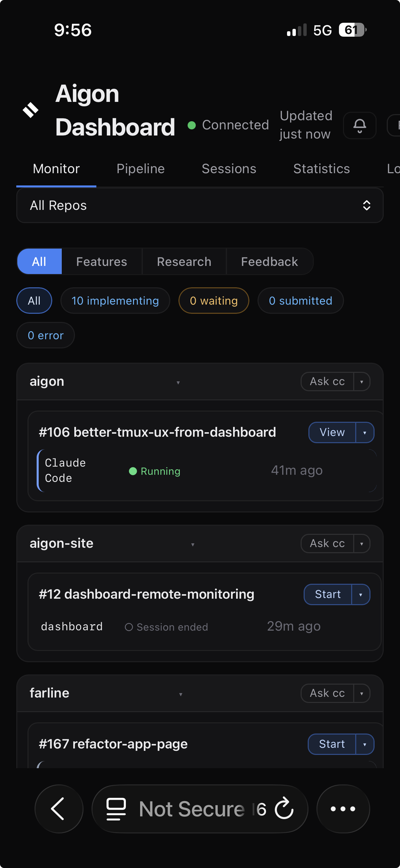This screenshot has height=868, width=400.
Task: Enable the 10 implementing filter
Action: (x=115, y=301)
